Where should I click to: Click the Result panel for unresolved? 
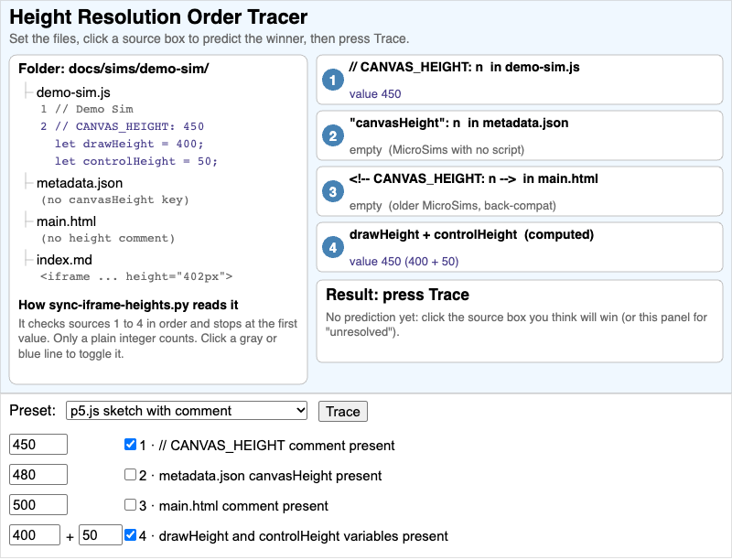point(520,321)
